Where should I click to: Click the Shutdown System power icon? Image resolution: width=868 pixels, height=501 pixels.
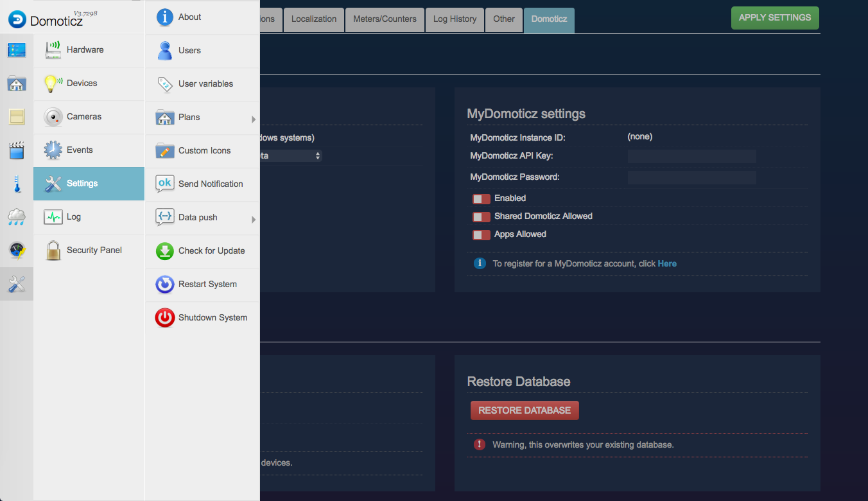click(165, 318)
